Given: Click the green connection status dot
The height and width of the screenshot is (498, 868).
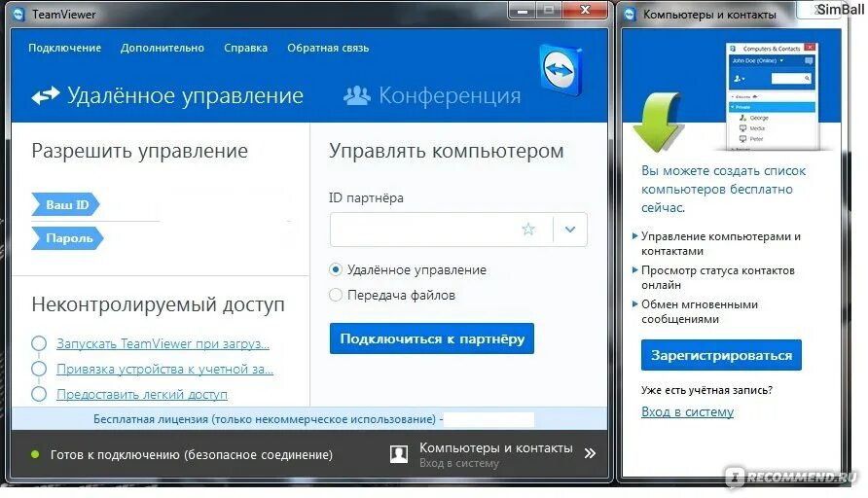Looking at the screenshot, I should pyautogui.click(x=35, y=454).
